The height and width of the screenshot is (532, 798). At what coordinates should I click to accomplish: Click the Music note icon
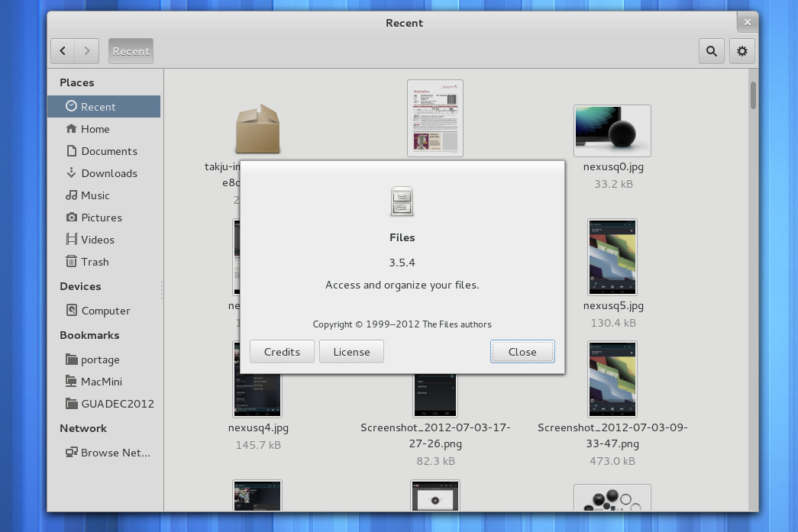pos(71,195)
